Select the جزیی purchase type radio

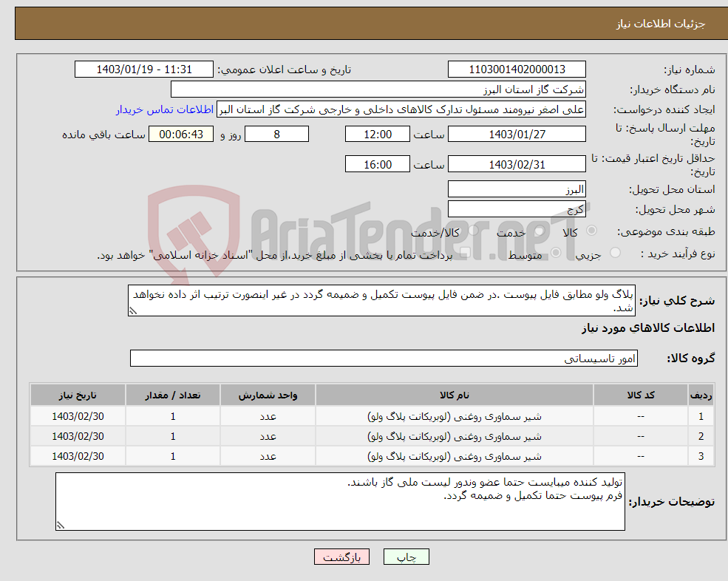(615, 253)
